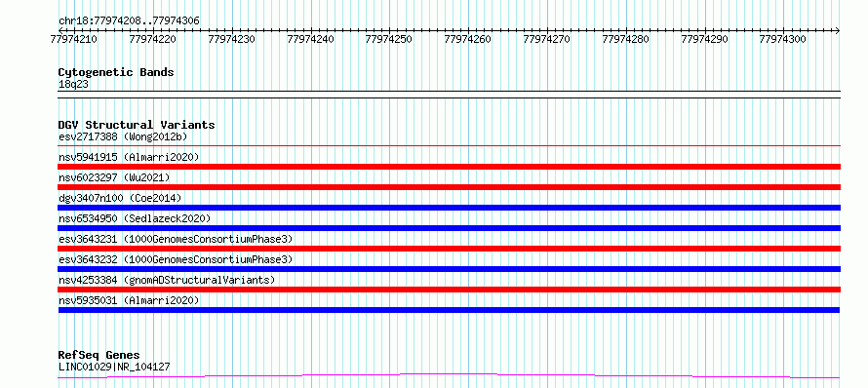Click the chr18:77974208..77974306 region label

point(129,21)
